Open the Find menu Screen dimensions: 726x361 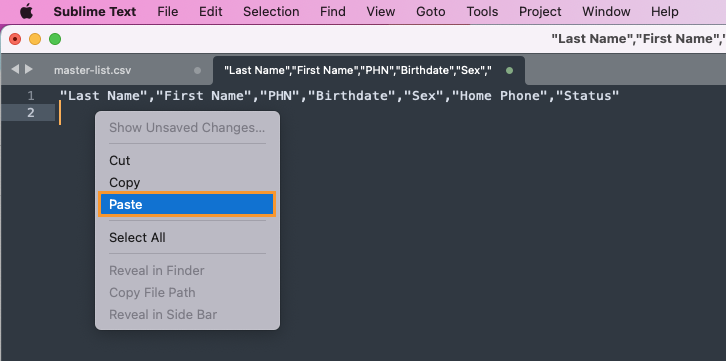tap(333, 12)
